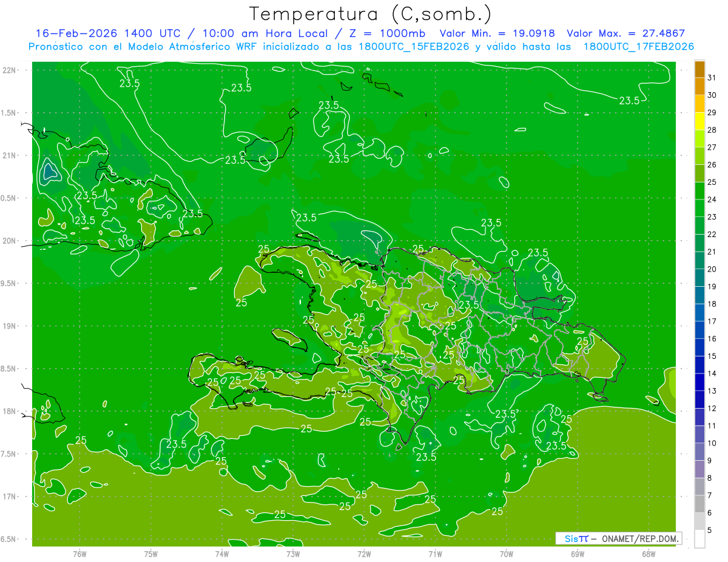Click the "71W" longitude label

[435, 554]
